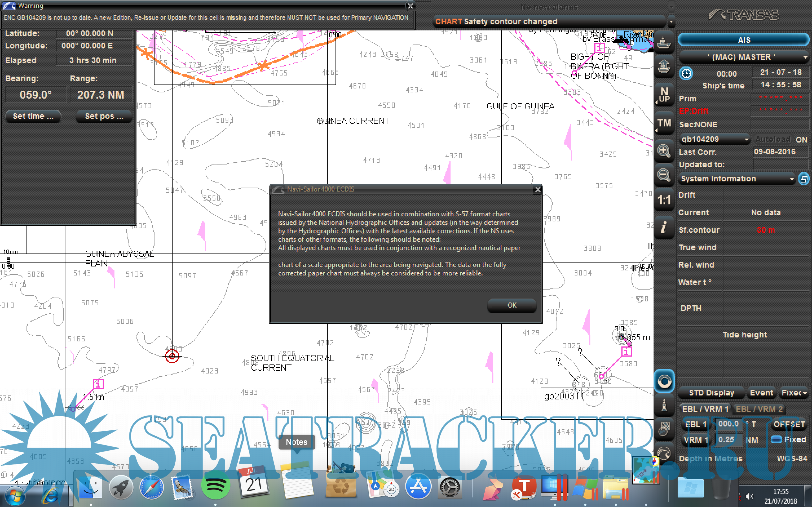Click the own ship icon button
This screenshot has height=507, width=812.
click(x=664, y=43)
